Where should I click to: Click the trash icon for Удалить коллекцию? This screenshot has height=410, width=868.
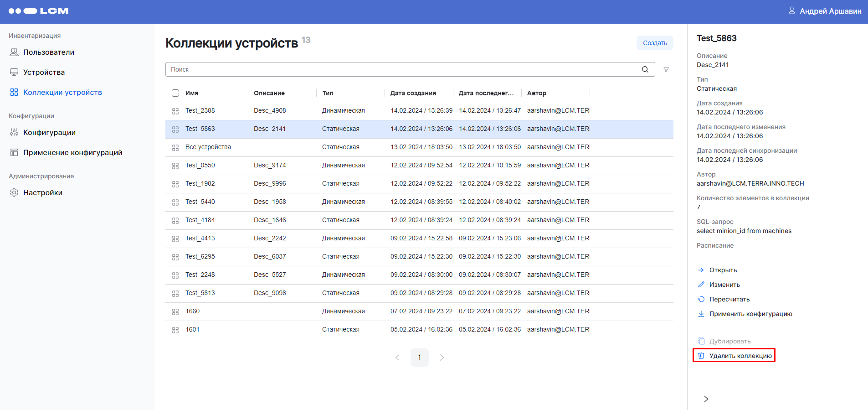(701, 356)
